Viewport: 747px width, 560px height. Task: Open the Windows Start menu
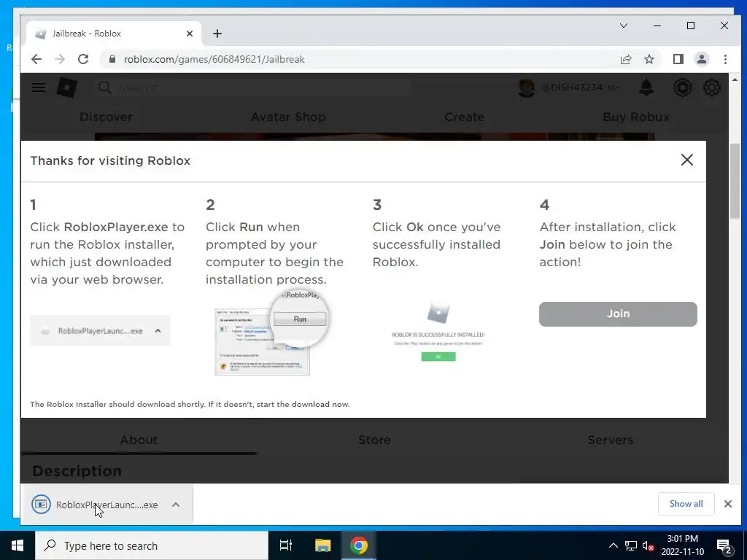point(18,545)
